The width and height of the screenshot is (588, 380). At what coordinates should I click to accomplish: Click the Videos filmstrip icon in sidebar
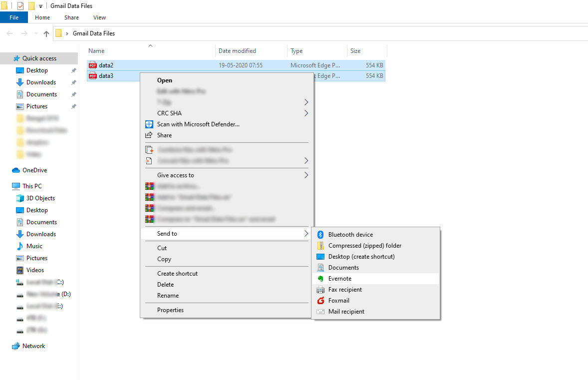20,270
